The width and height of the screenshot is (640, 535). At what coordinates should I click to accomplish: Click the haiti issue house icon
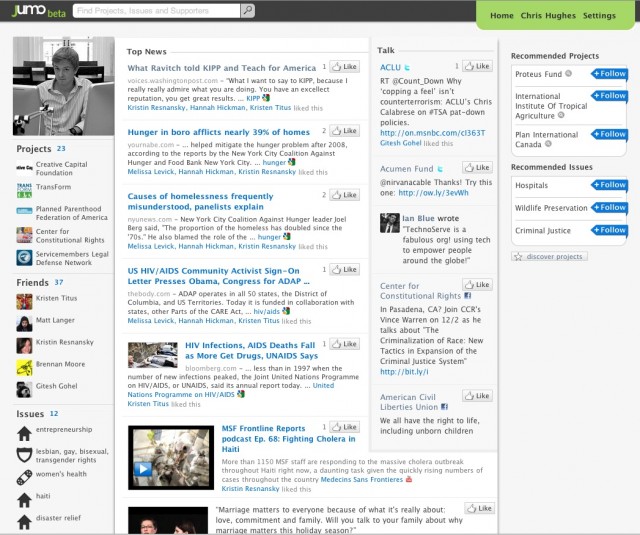point(24,499)
